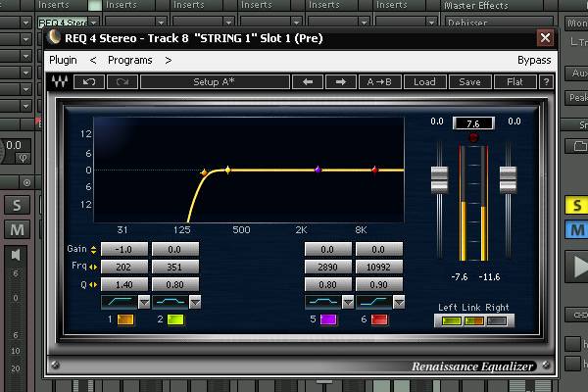
Task: Toggle band 6 red on/off button
Action: click(379, 319)
